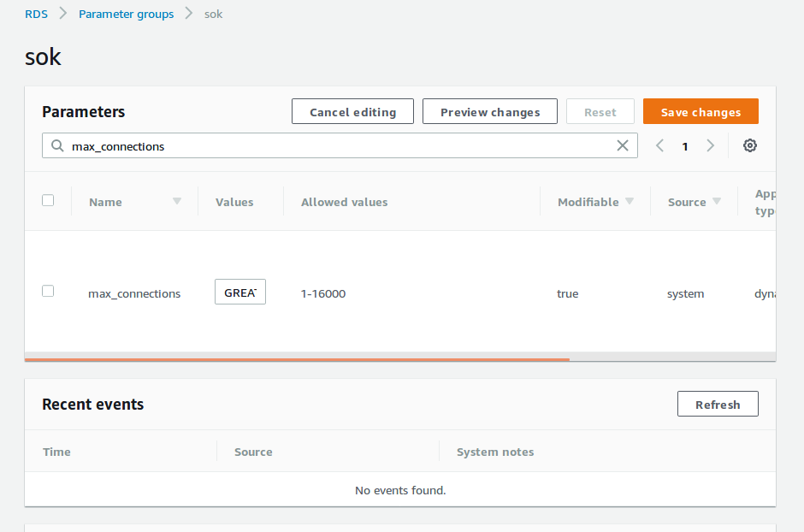This screenshot has width=804, height=532.
Task: Open Preview changes
Action: click(490, 112)
